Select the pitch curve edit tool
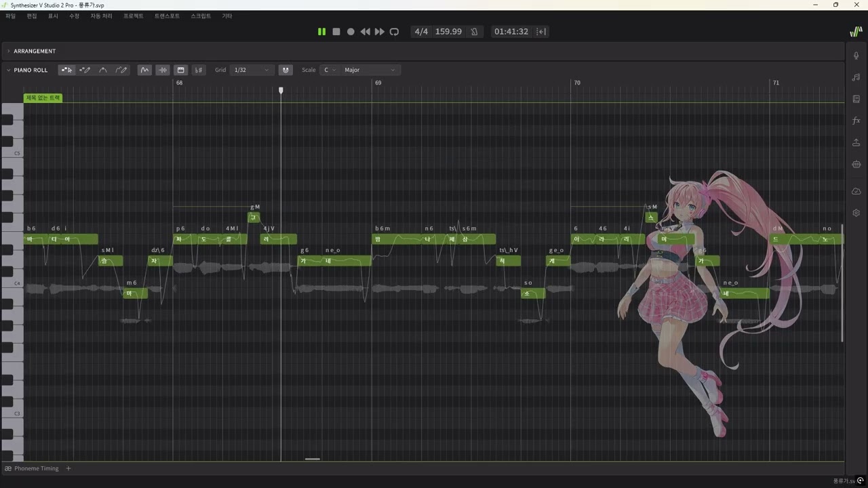The height and width of the screenshot is (488, 868). point(103,70)
